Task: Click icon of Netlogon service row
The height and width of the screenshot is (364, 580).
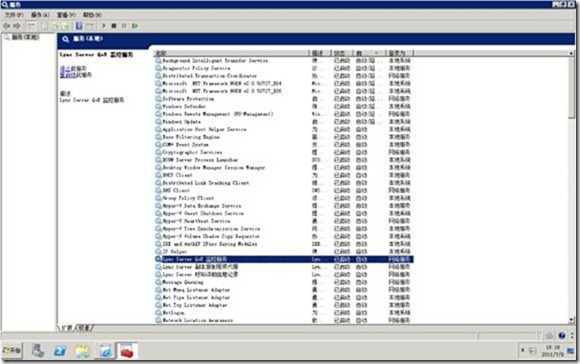Action: coord(158,313)
